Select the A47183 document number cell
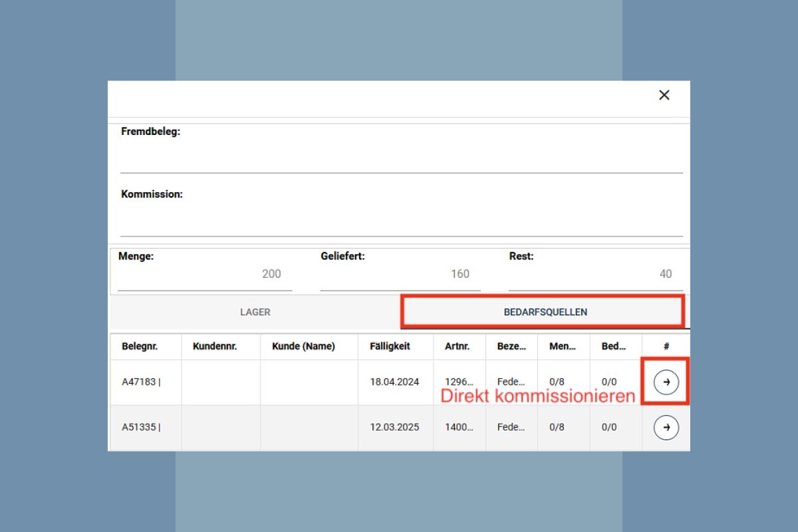Image resolution: width=798 pixels, height=532 pixels. (141, 382)
